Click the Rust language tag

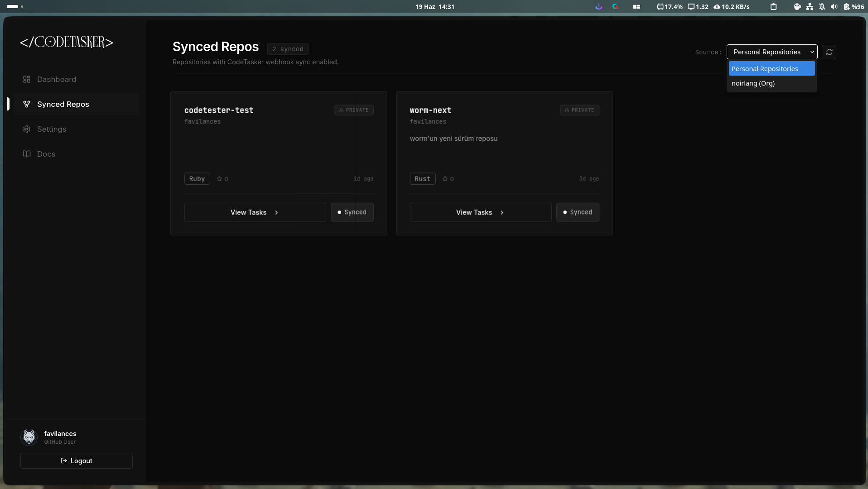423,179
